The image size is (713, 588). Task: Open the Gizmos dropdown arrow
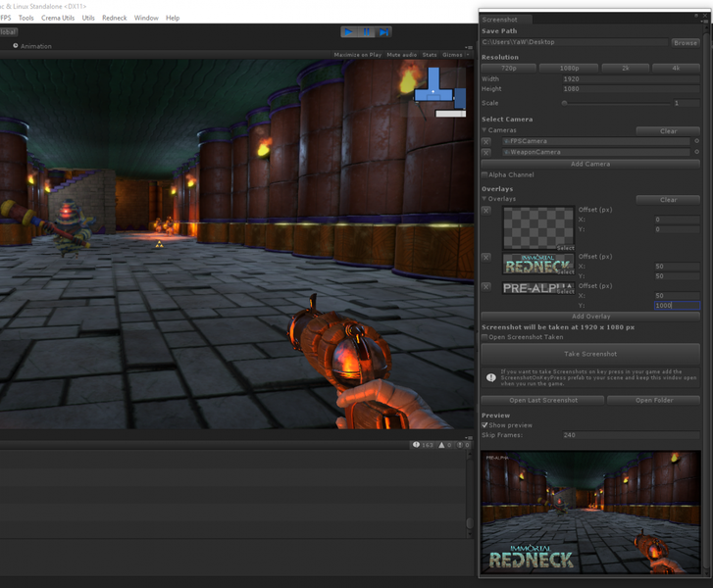click(468, 55)
